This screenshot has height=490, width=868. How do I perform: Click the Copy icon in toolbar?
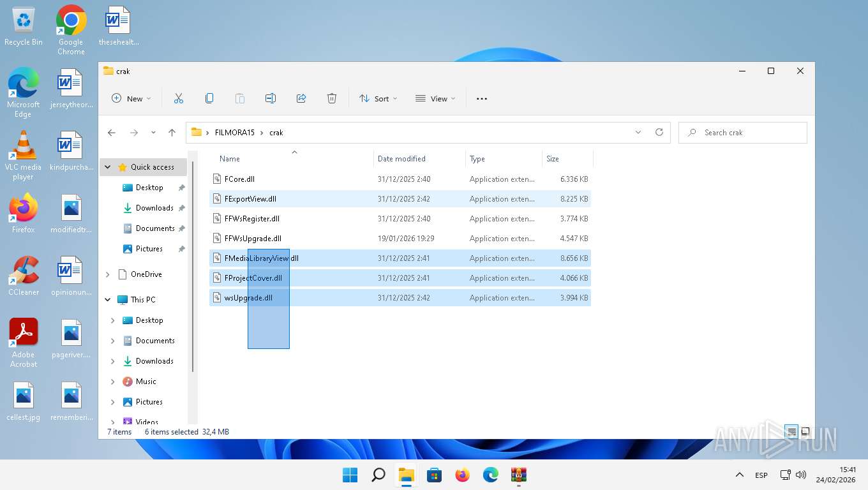point(209,98)
